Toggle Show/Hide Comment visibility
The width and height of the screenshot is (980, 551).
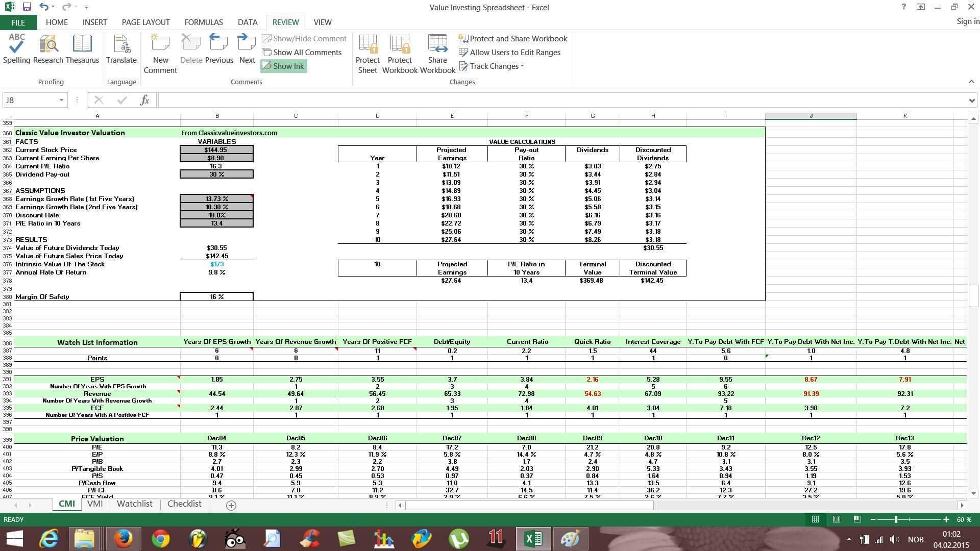(x=304, y=38)
